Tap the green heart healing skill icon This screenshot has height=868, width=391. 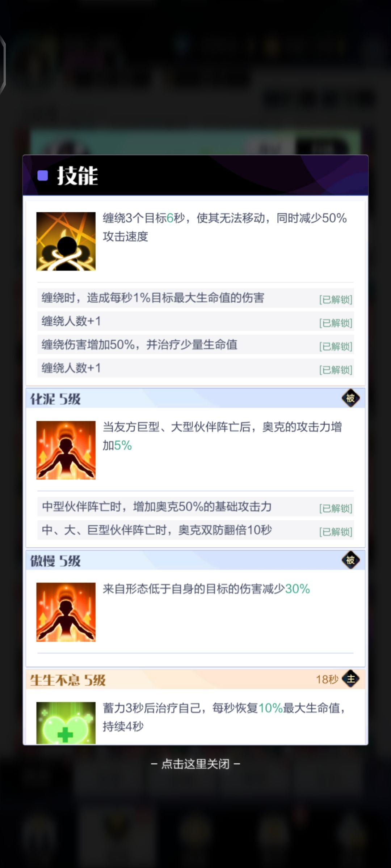tap(66, 723)
